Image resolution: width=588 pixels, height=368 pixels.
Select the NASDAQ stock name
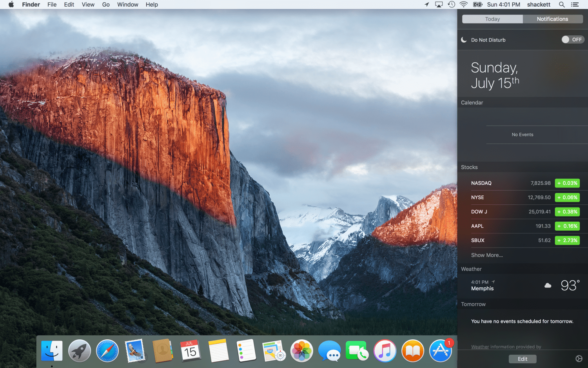click(481, 183)
